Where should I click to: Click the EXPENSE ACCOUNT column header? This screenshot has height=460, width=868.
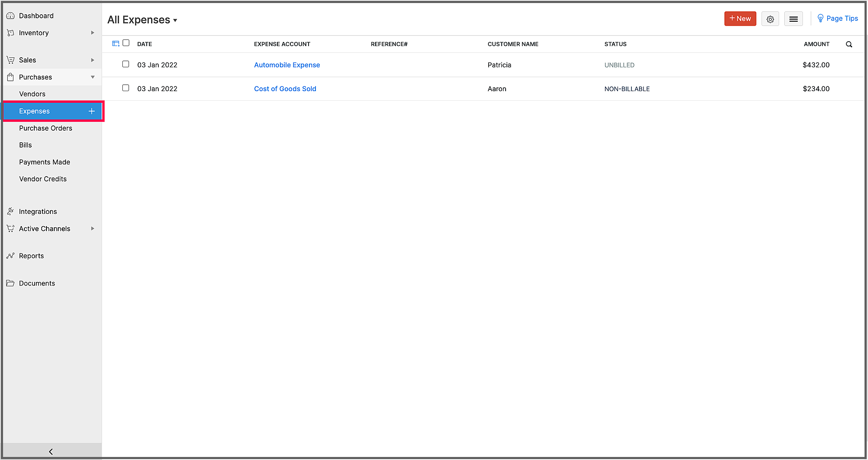[282, 44]
